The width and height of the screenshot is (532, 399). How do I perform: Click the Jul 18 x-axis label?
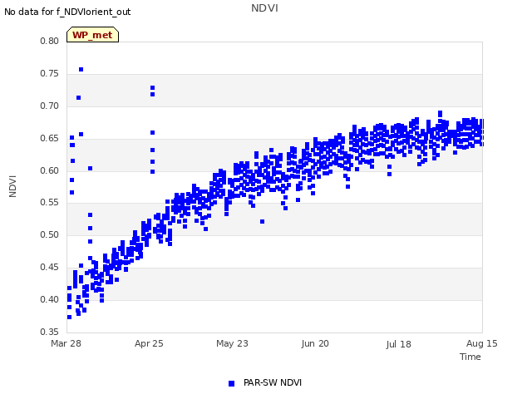pos(398,344)
